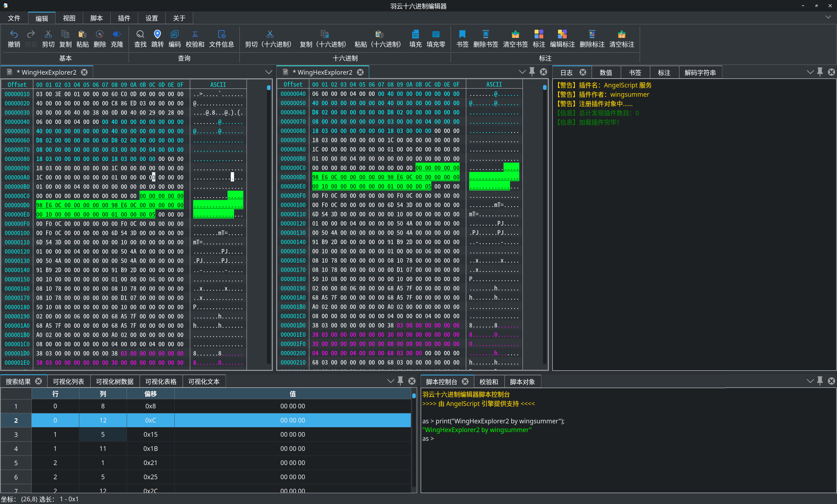Click the Fill Zero (填充零) icon
Image resolution: width=837 pixels, height=504 pixels.
tap(436, 34)
